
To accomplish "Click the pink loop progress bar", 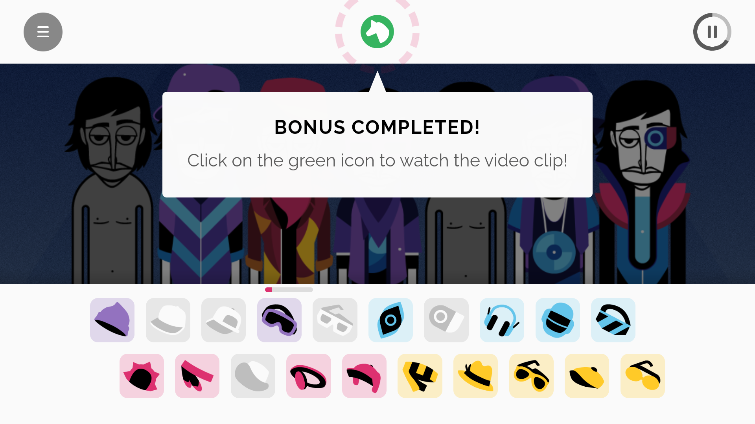I will point(289,289).
